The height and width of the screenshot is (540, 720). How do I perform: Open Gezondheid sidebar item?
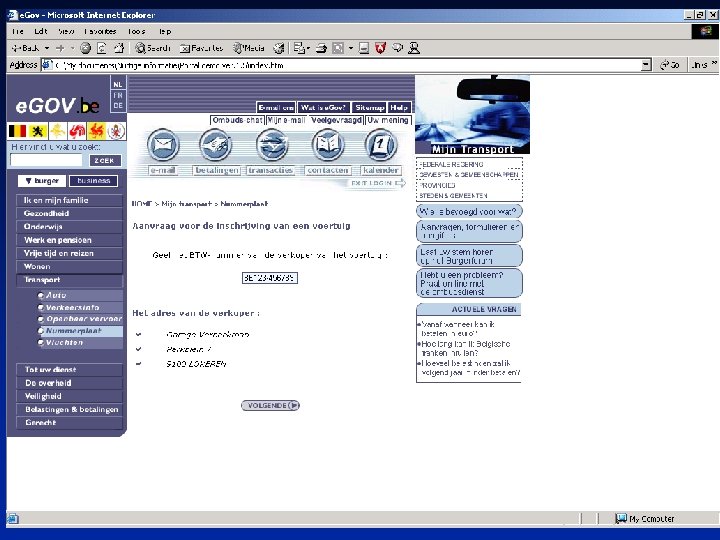69,214
